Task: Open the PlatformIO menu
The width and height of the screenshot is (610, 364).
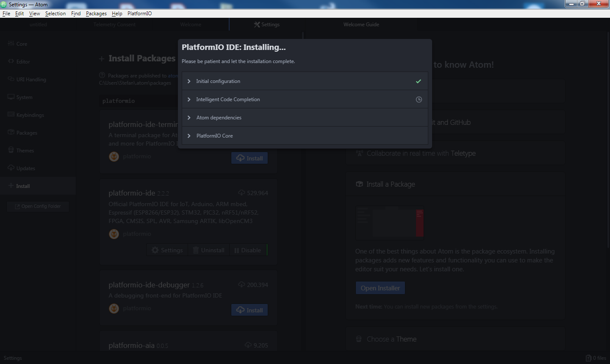Action: (139, 14)
